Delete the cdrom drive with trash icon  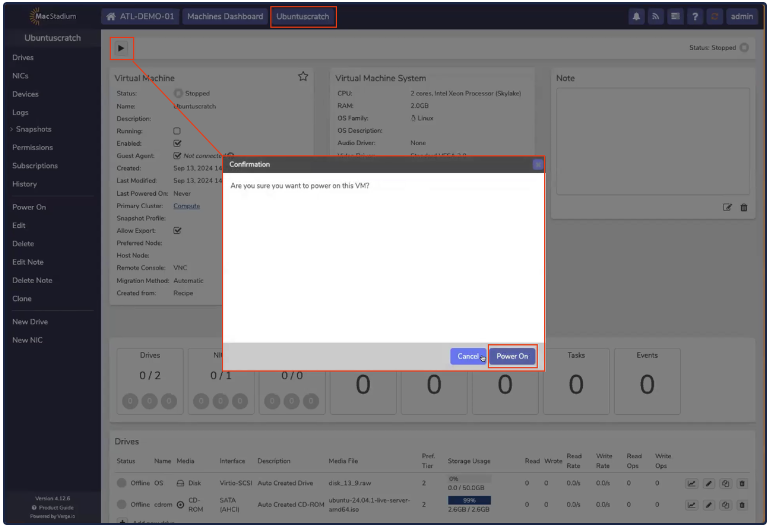[x=742, y=504]
